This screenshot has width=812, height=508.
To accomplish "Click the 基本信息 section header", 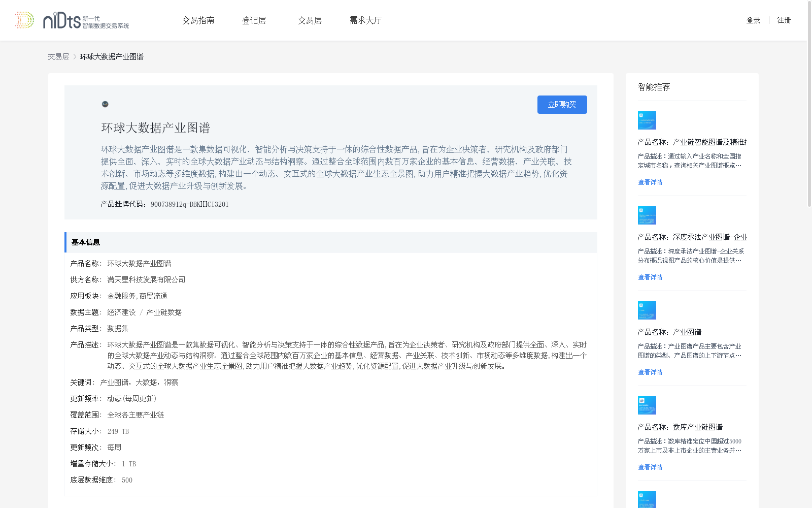I will 331,242.
